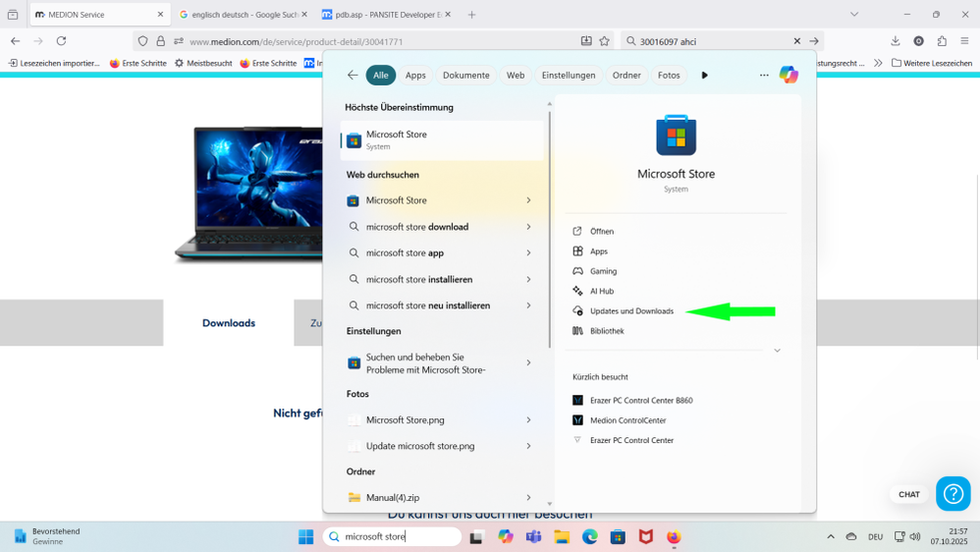The width and height of the screenshot is (980, 552).
Task: Expand Store troubleshooting settings result chevron
Action: click(528, 362)
